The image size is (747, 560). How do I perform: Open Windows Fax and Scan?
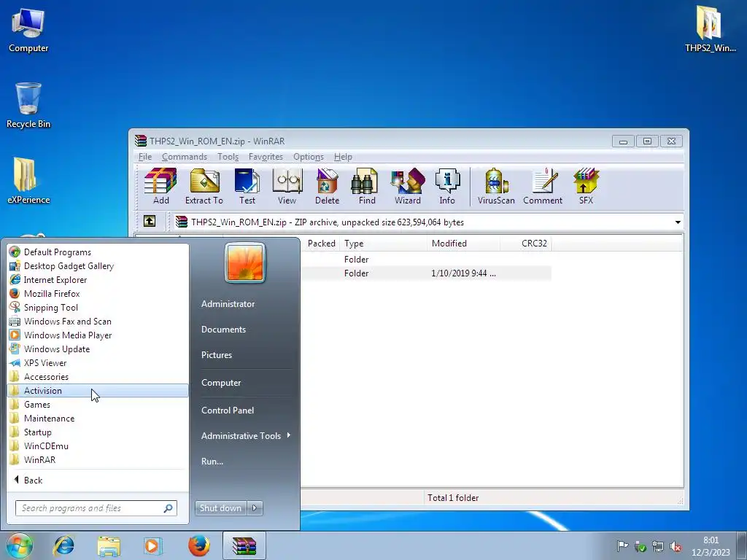coord(98,321)
